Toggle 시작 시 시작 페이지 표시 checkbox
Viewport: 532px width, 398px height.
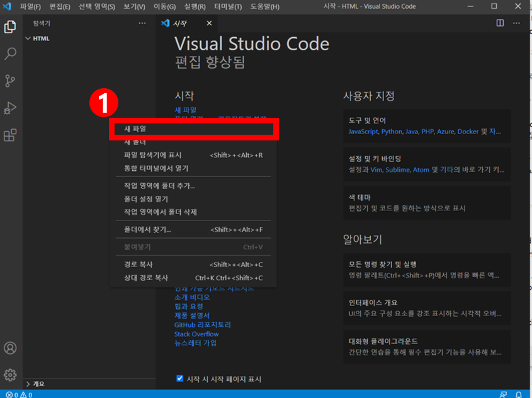(180, 378)
